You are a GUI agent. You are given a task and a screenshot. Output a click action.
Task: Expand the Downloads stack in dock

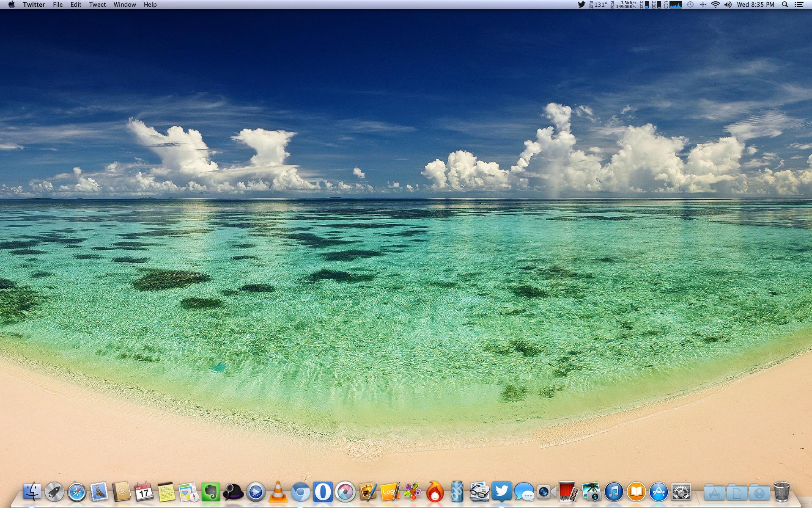point(759,493)
